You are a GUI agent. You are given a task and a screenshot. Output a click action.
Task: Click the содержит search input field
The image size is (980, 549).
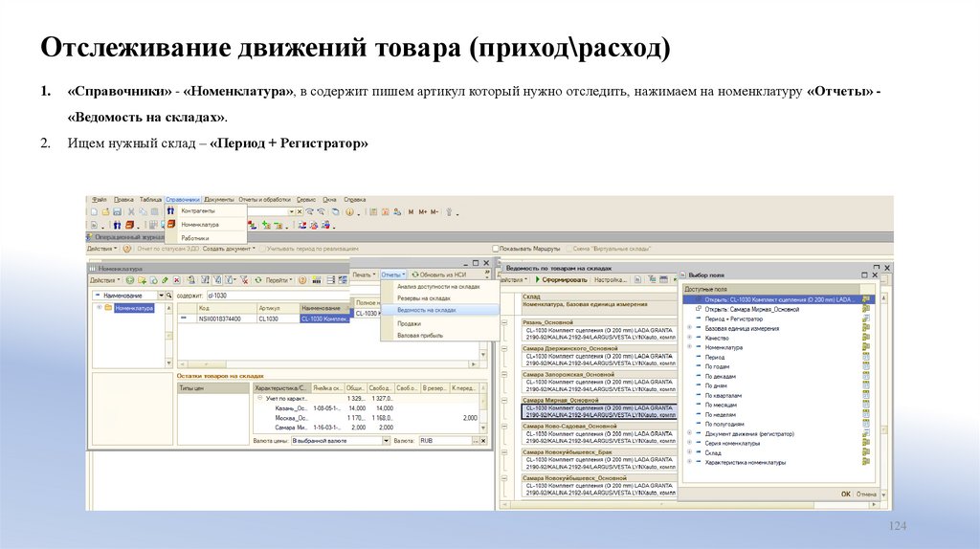277,296
